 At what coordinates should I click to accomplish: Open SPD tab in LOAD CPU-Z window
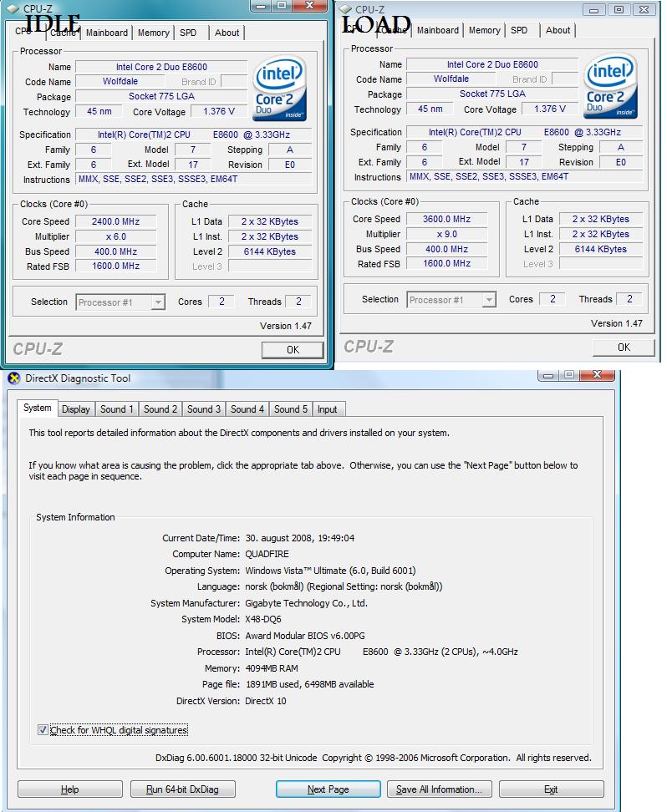point(519,30)
